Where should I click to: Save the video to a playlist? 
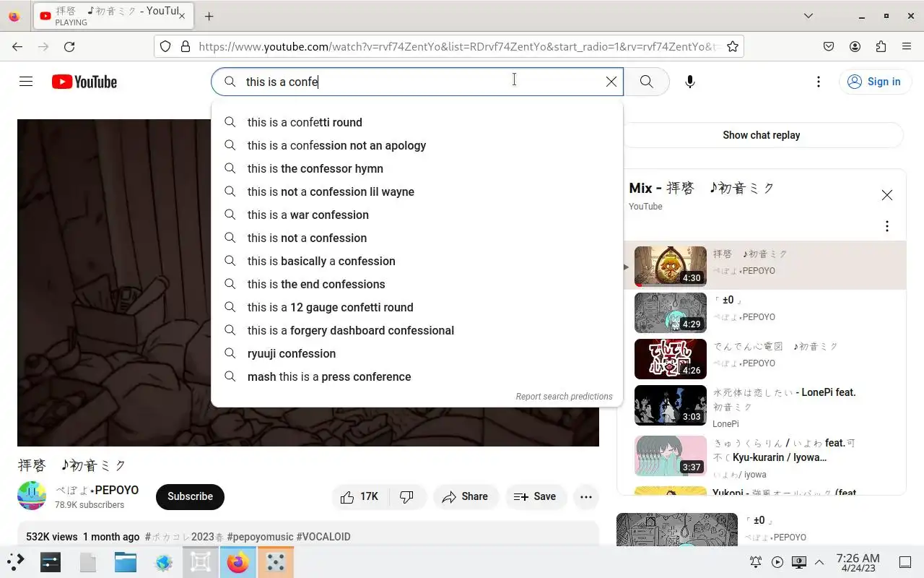535,496
